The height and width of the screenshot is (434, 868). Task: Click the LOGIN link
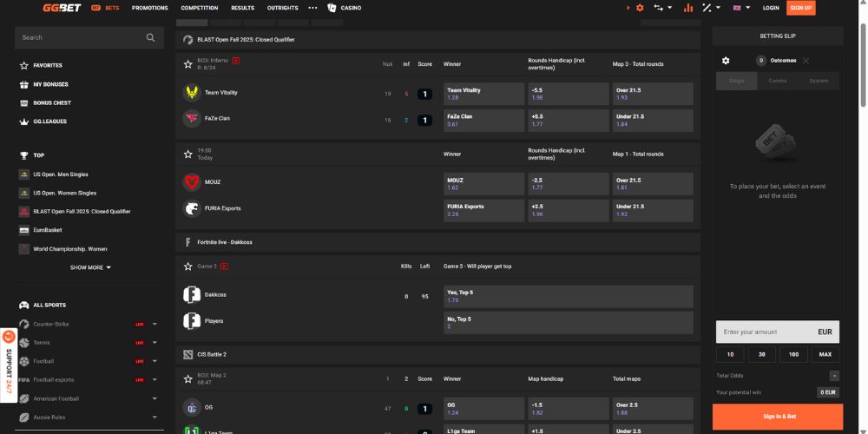pyautogui.click(x=771, y=8)
